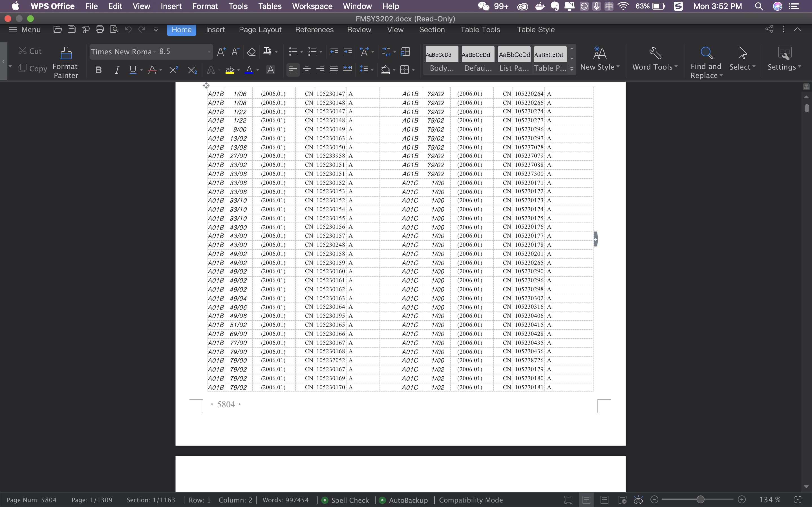Click the Decrease Indent icon
The height and width of the screenshot is (507, 812).
click(334, 52)
